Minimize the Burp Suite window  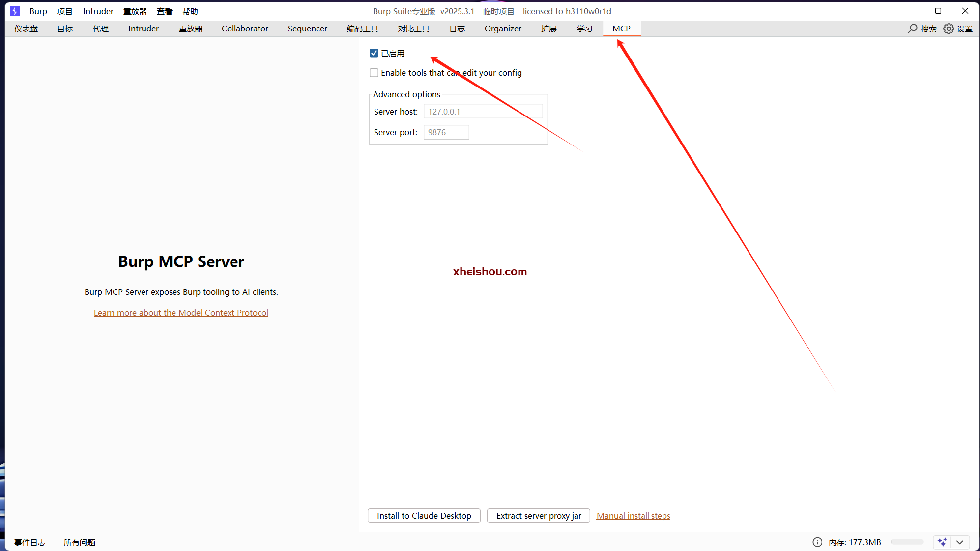tap(911, 11)
